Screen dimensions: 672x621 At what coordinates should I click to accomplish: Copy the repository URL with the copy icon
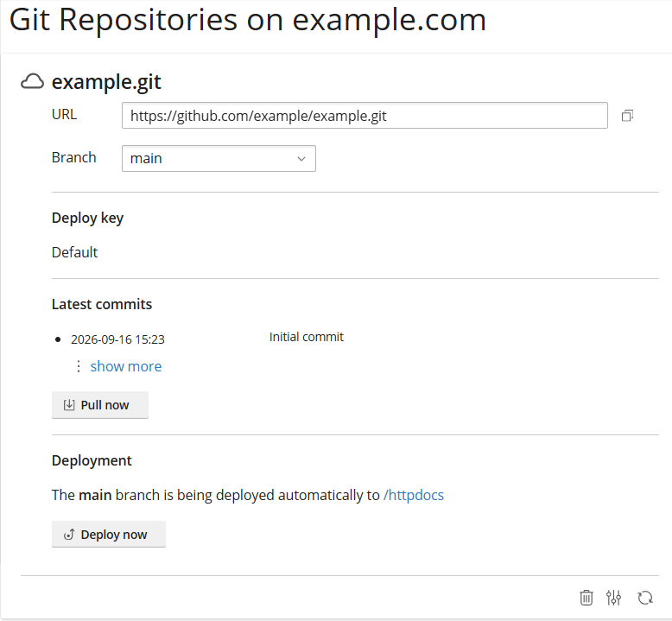[x=627, y=116]
